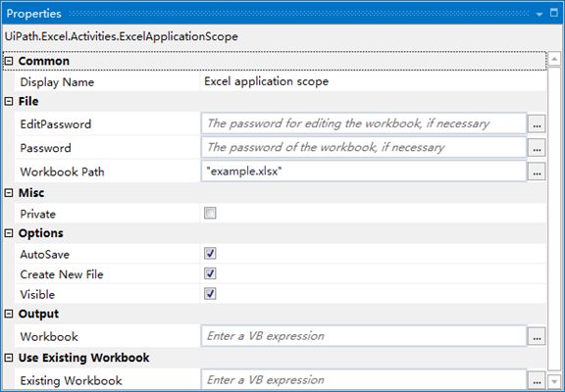
Task: Collapse the File section
Action: point(9,101)
